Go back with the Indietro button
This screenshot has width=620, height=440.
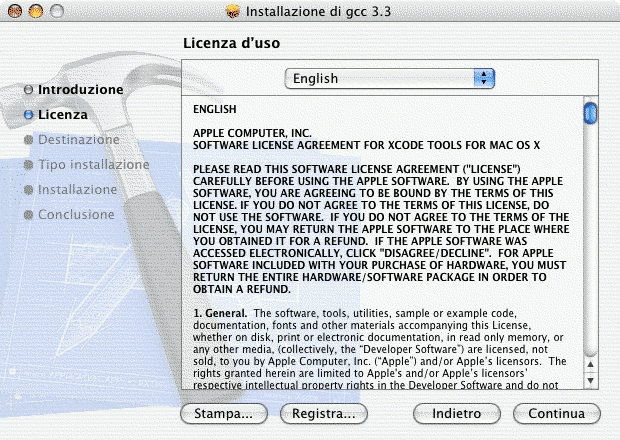click(457, 414)
